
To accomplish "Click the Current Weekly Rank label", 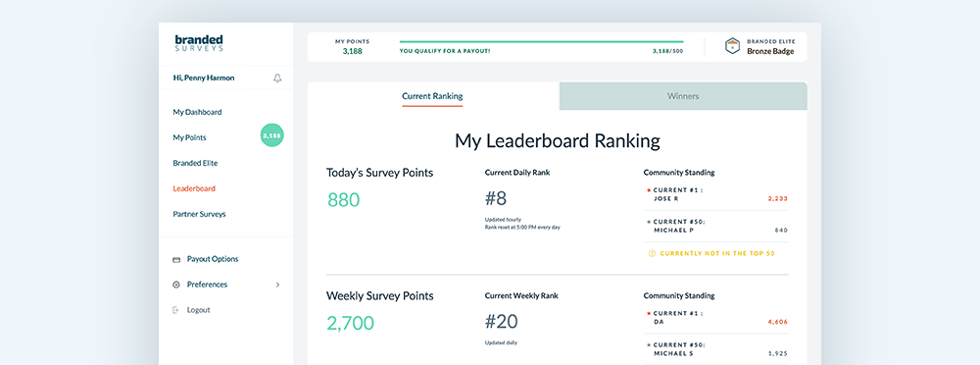I will tap(522, 295).
